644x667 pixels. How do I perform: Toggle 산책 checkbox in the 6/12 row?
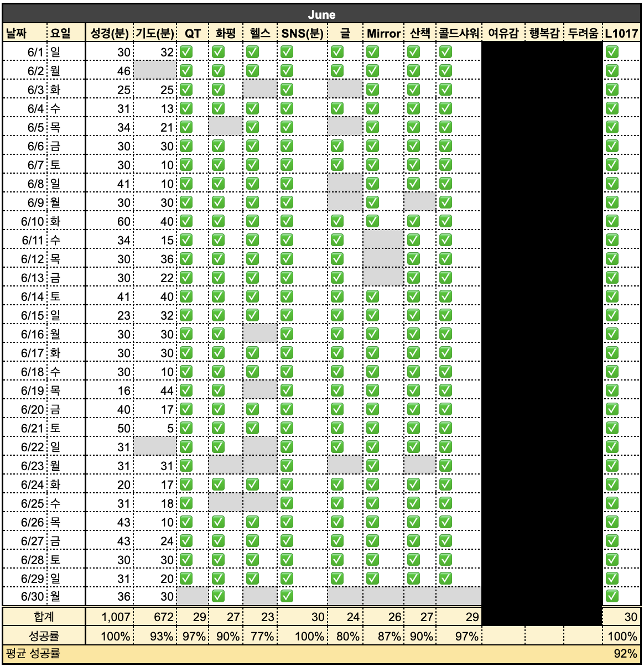coord(413,259)
